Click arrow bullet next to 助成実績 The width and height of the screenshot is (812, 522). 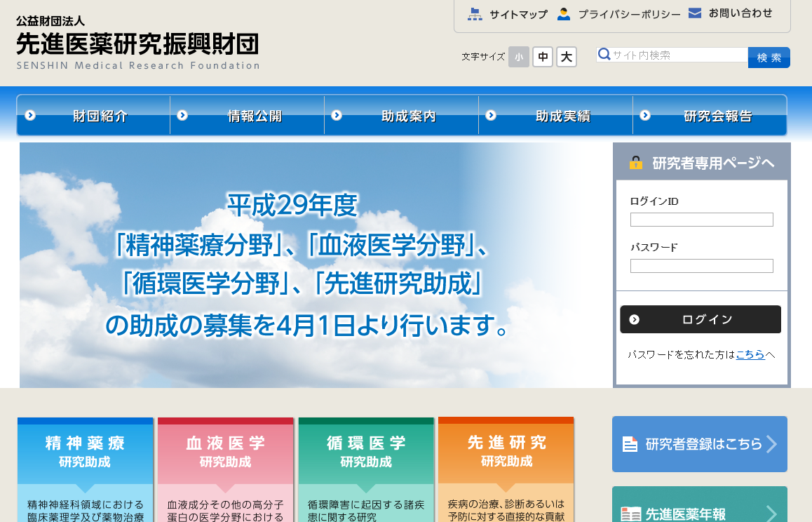pyautogui.click(x=491, y=115)
